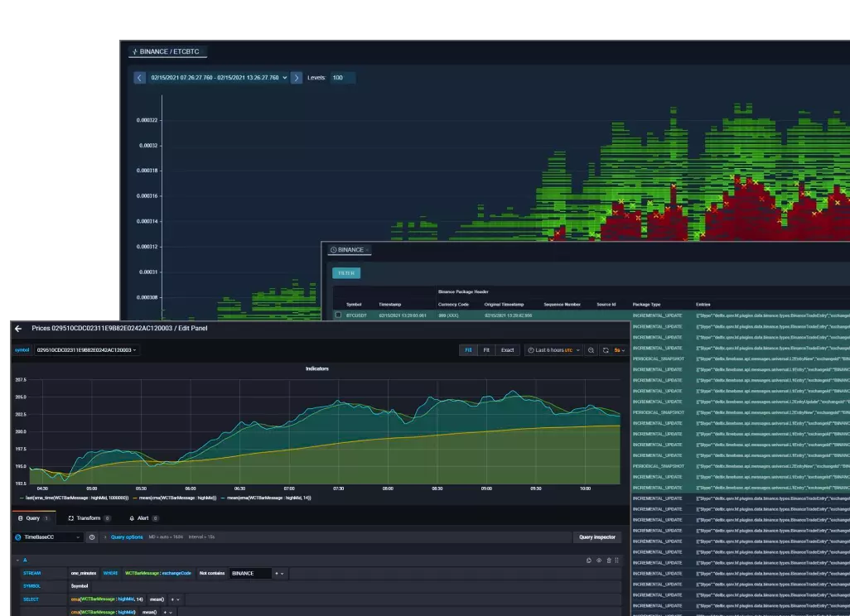Image resolution: width=850 pixels, height=616 pixels.
Task: Open the TimeBaseCC data source dropdown
Action: point(48,537)
